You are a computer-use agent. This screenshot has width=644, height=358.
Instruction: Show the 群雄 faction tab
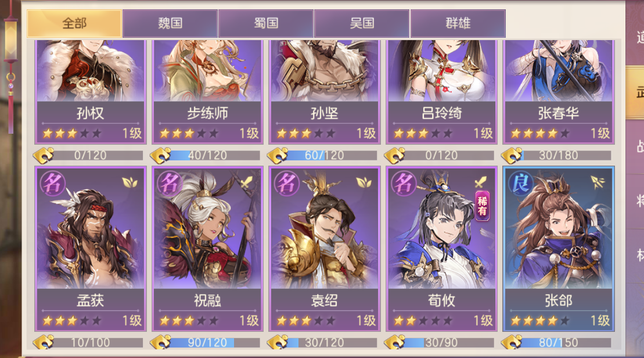click(458, 23)
